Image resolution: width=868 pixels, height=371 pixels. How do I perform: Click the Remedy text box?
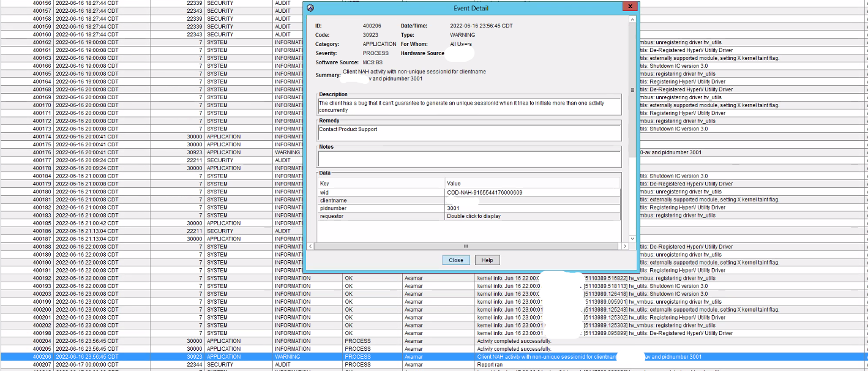pos(469,133)
